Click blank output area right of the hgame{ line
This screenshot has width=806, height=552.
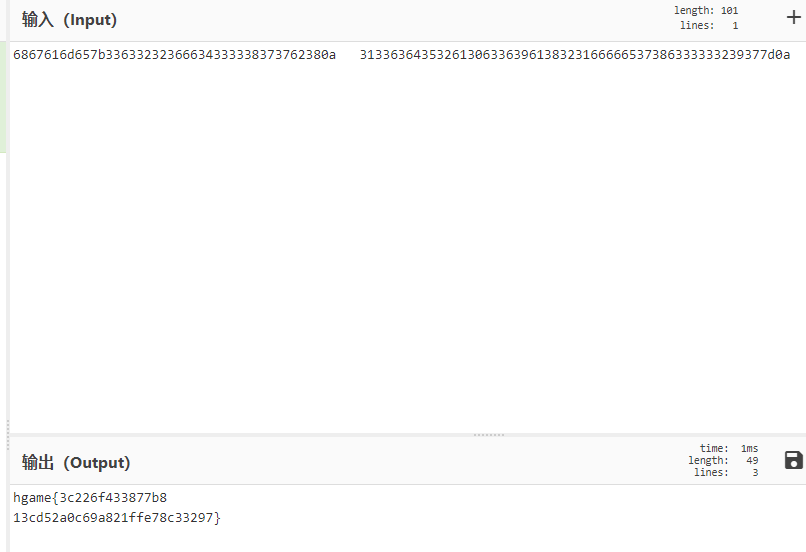tap(450, 497)
